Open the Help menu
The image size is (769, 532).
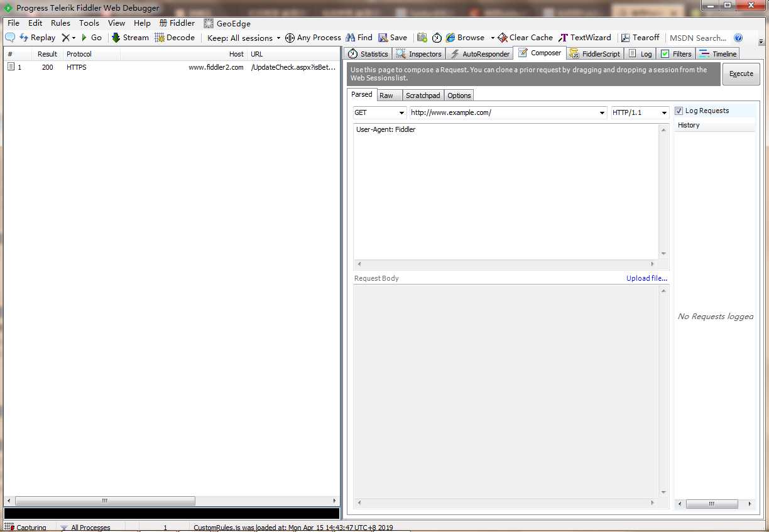pos(142,23)
